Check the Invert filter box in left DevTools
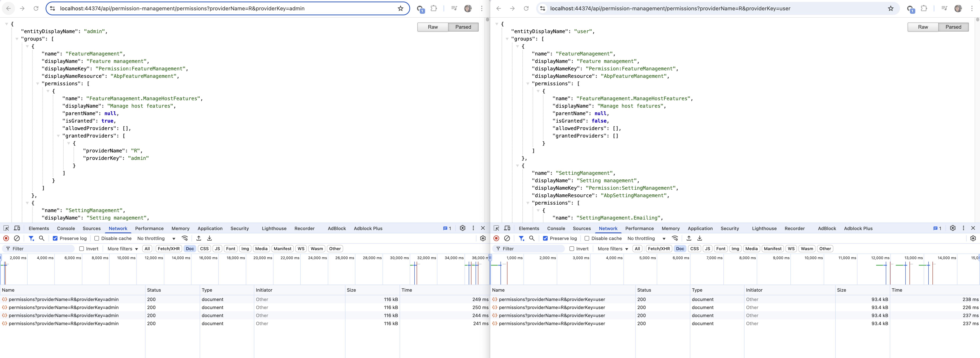The width and height of the screenshot is (980, 358). [81, 249]
